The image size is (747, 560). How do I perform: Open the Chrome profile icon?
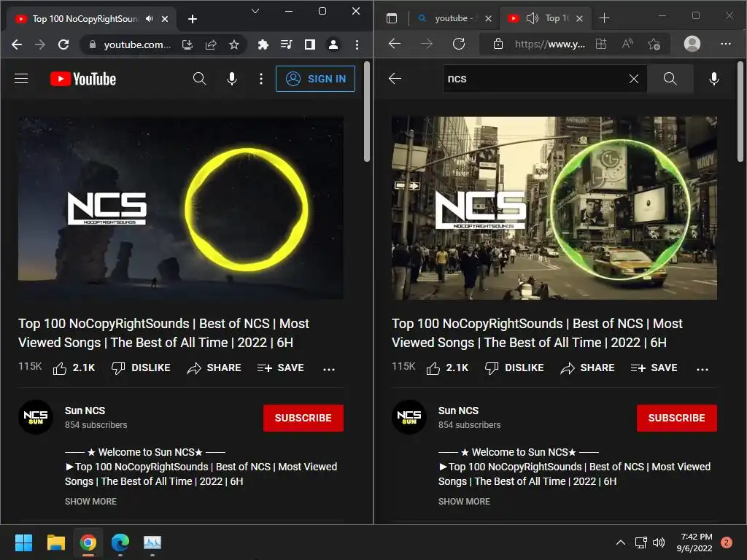(333, 44)
